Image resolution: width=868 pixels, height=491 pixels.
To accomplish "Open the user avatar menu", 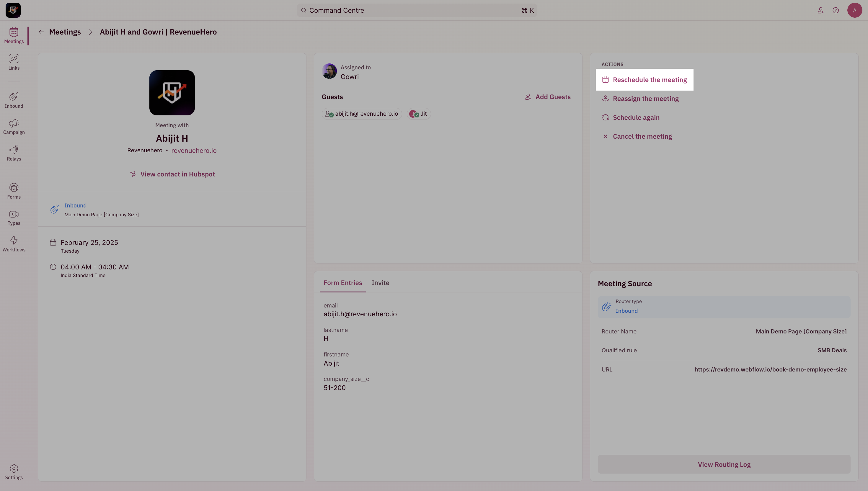I will coord(854,10).
